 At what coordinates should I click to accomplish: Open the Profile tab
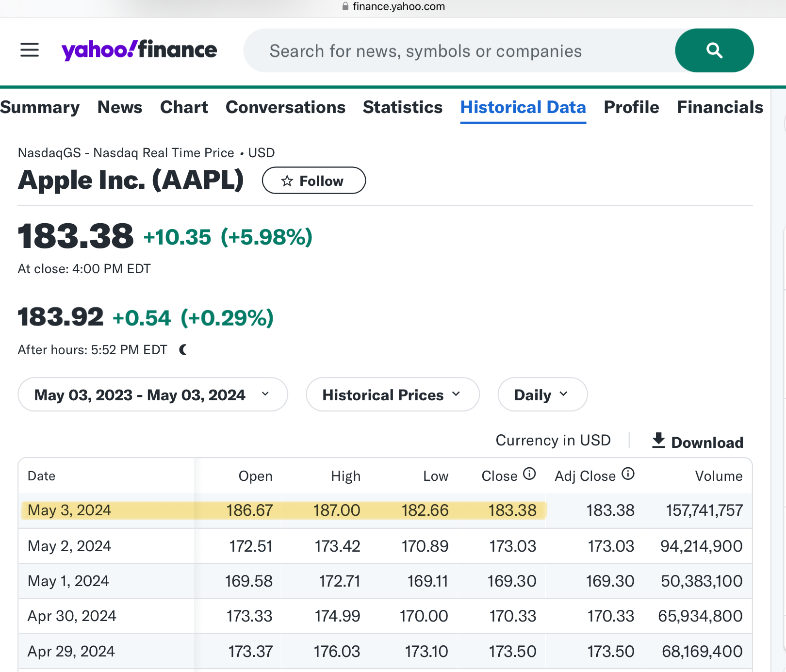[x=631, y=107]
